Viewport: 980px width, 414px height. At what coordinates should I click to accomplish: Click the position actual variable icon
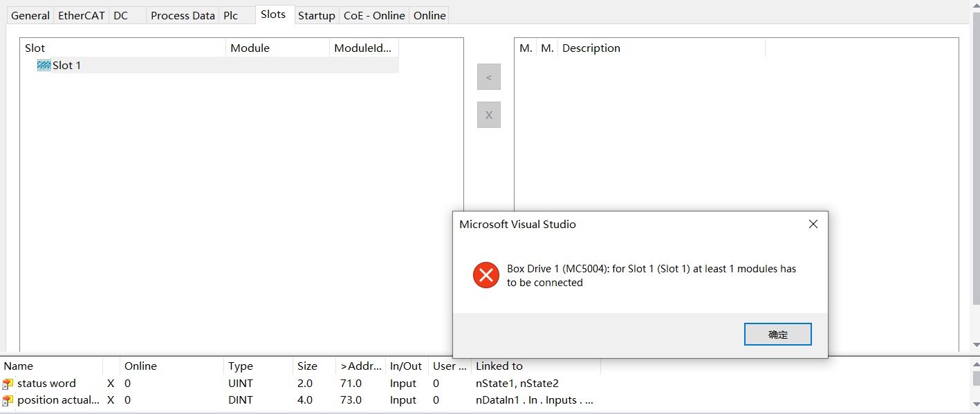(8, 400)
